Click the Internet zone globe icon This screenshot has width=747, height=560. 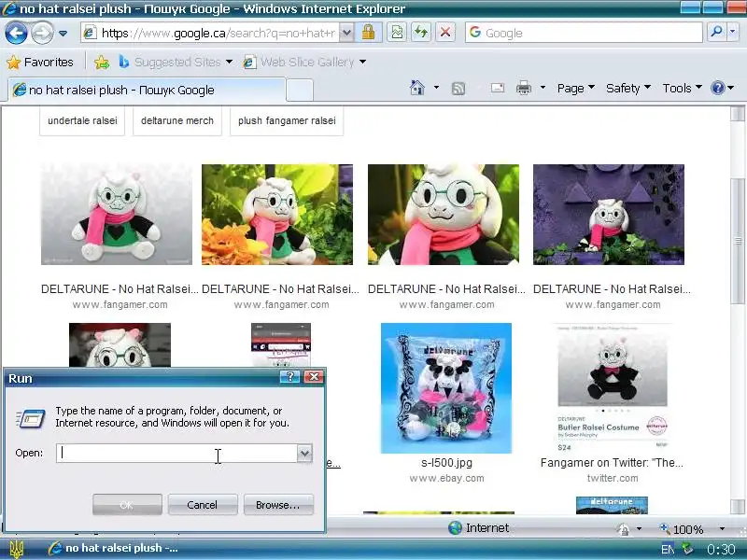[x=455, y=527]
